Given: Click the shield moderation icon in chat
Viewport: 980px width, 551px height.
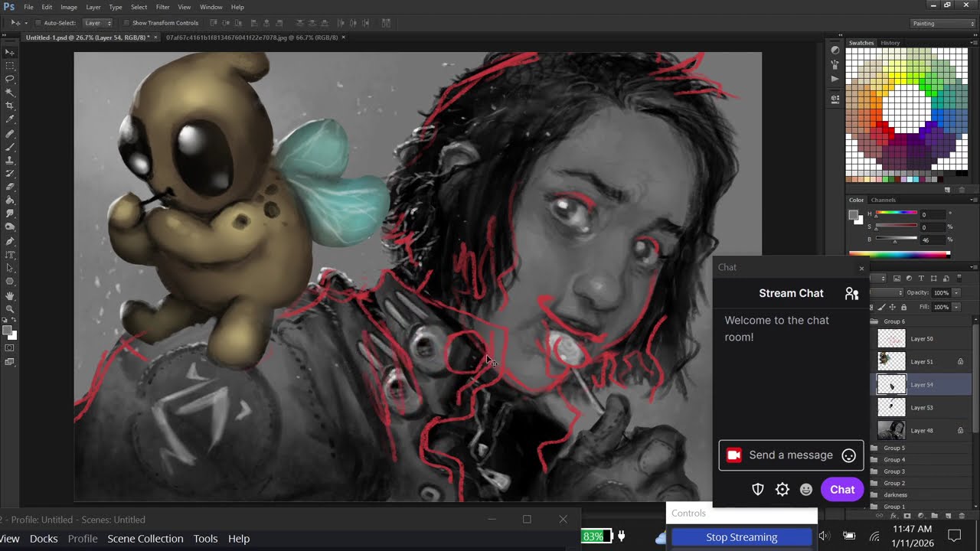Looking at the screenshot, I should (757, 490).
